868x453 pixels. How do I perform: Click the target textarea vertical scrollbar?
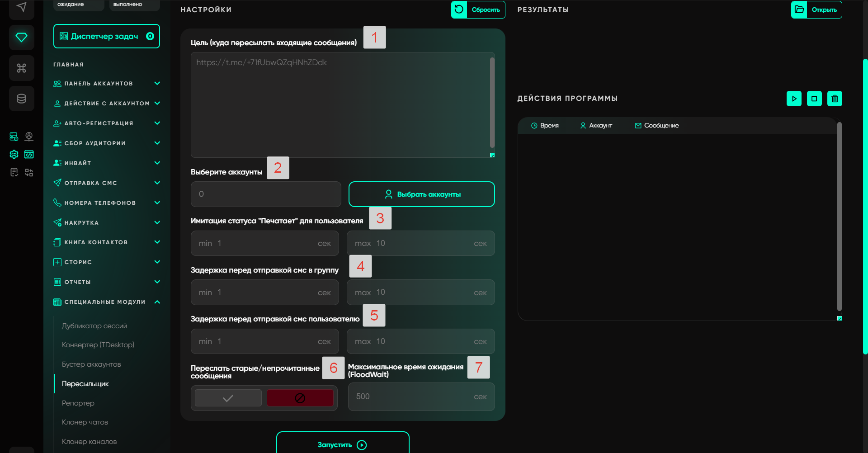pyautogui.click(x=492, y=103)
